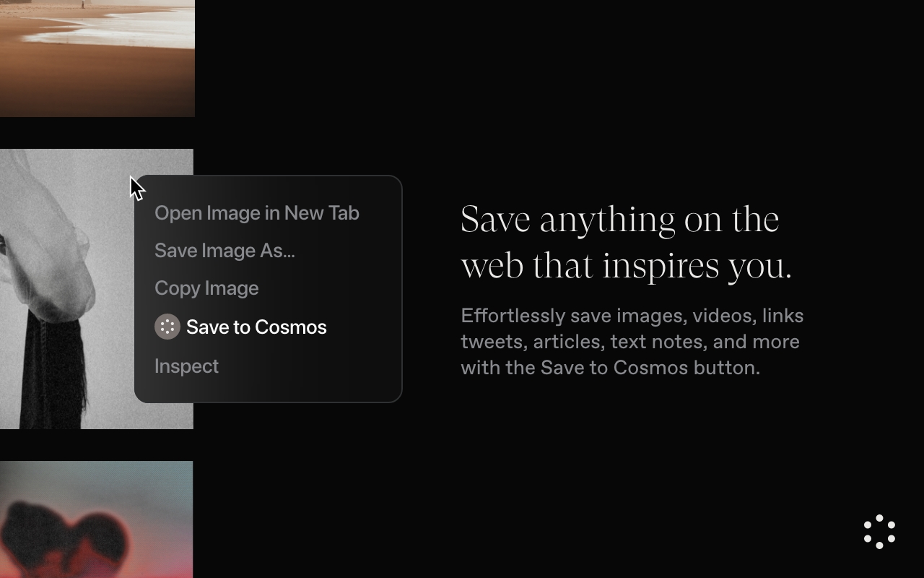Open the blurry heart-shaped silhouette image
Screen dimensions: 924x578
(97, 519)
